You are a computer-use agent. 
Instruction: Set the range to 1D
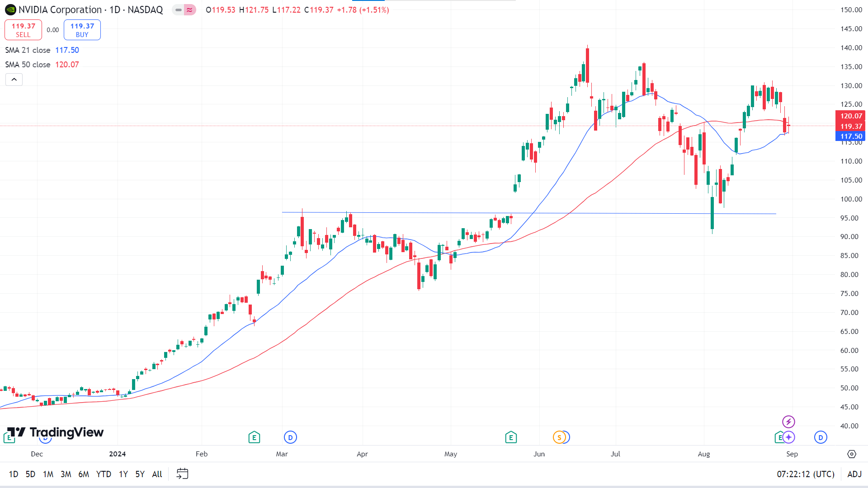click(x=14, y=474)
